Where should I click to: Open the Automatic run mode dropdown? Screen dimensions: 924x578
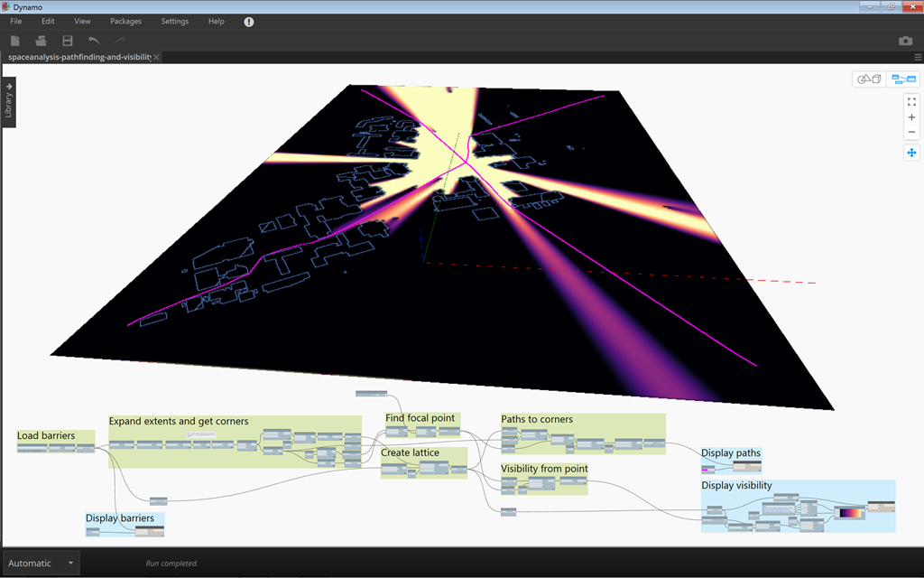click(x=42, y=564)
